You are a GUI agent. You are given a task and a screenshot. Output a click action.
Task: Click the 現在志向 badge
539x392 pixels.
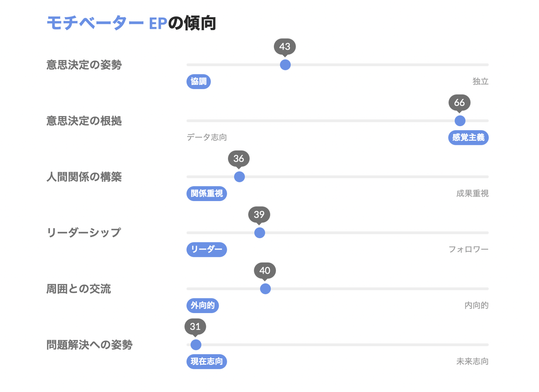(207, 361)
